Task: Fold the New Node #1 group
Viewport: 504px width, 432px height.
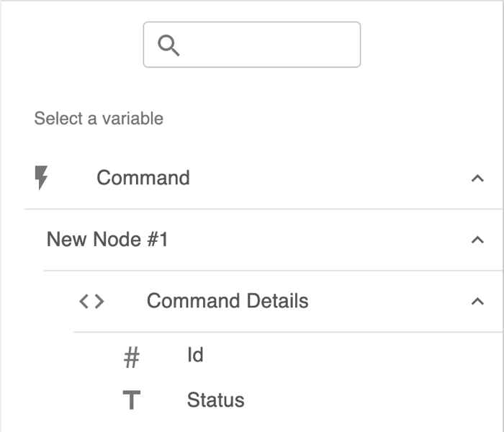Action: pyautogui.click(x=477, y=240)
